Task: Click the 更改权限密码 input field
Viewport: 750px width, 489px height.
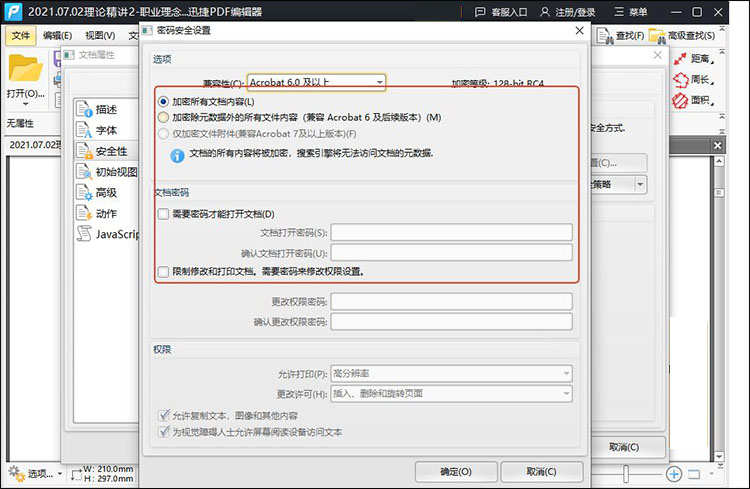Action: 452,301
